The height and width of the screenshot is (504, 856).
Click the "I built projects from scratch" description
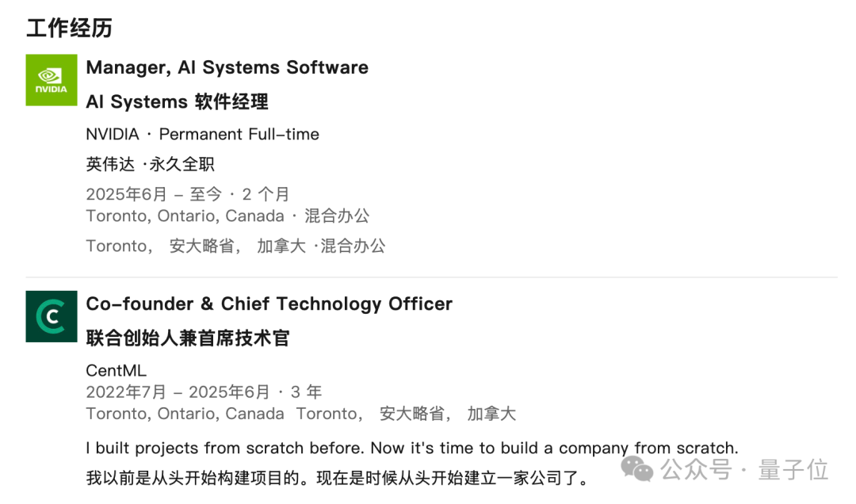(x=411, y=448)
